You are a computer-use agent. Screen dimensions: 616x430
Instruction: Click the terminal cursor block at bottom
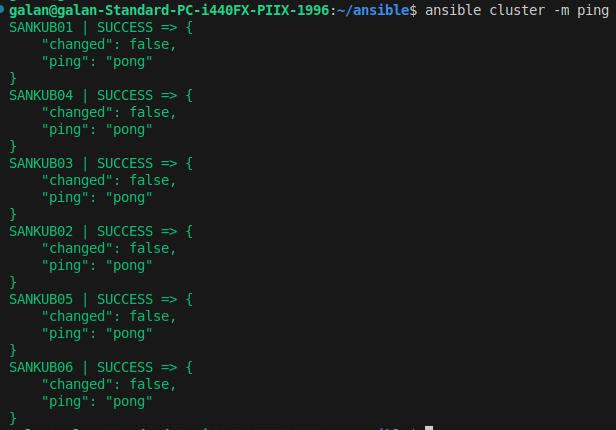click(x=429, y=428)
